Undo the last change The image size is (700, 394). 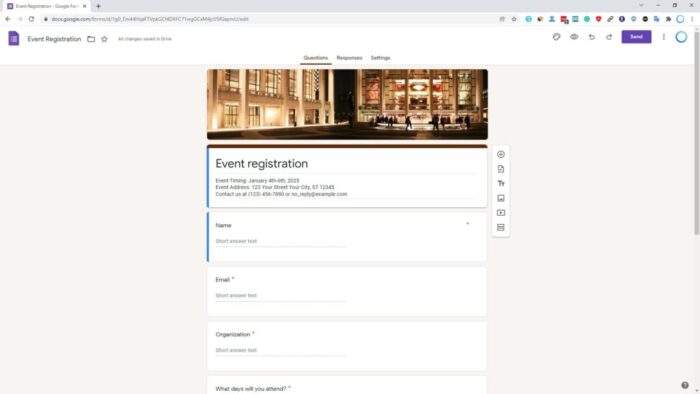[592, 37]
